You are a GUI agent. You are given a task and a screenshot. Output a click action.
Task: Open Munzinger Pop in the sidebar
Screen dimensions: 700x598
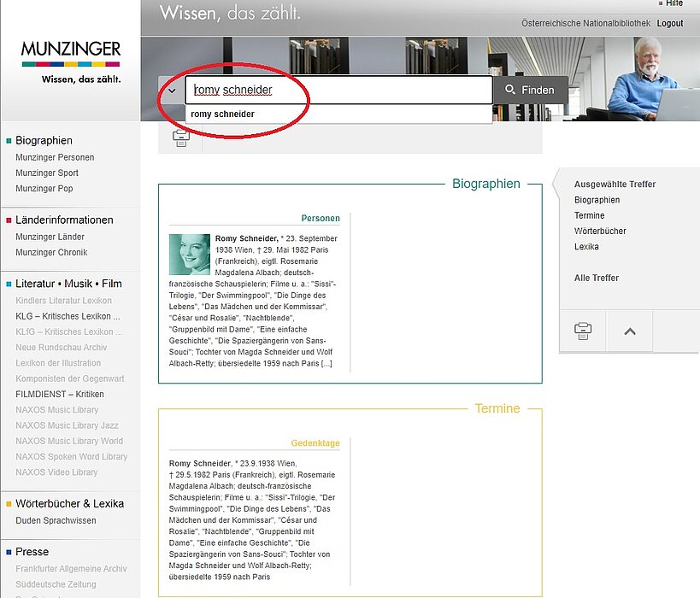(44, 188)
